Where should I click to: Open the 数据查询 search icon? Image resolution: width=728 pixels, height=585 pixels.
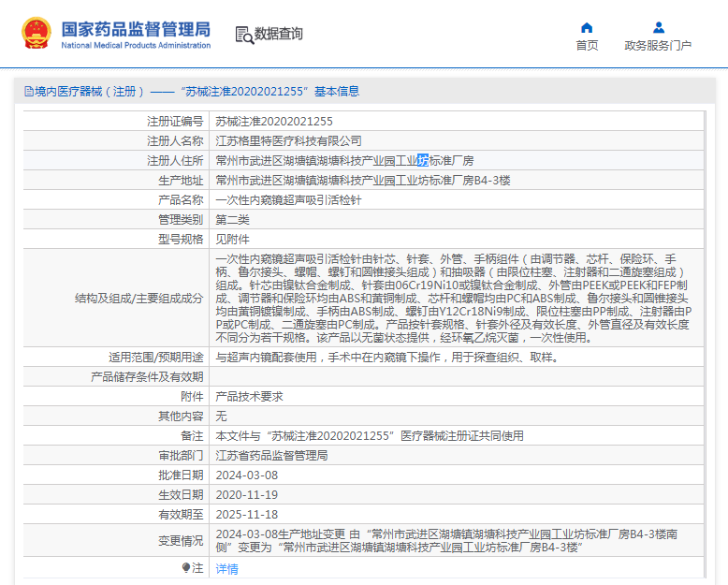(x=244, y=35)
